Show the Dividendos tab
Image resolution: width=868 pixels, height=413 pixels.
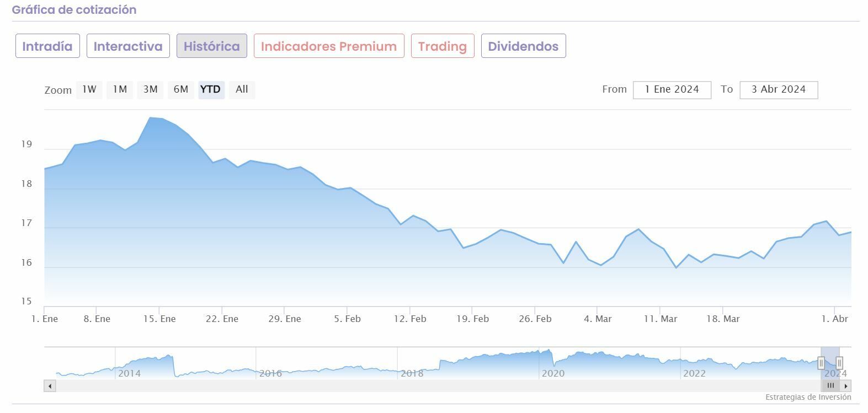pos(523,46)
